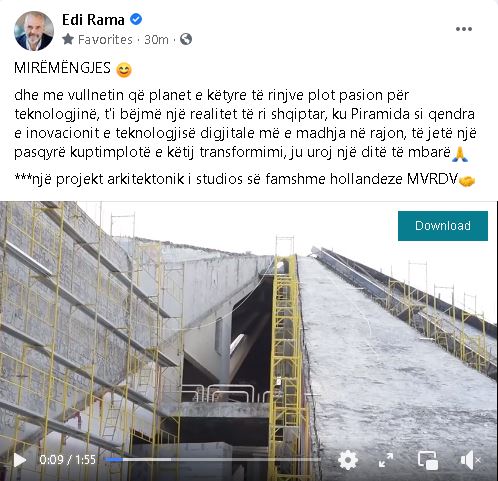The width and height of the screenshot is (498, 481).
Task: Unmute the video with speaker icon
Action: click(470, 460)
